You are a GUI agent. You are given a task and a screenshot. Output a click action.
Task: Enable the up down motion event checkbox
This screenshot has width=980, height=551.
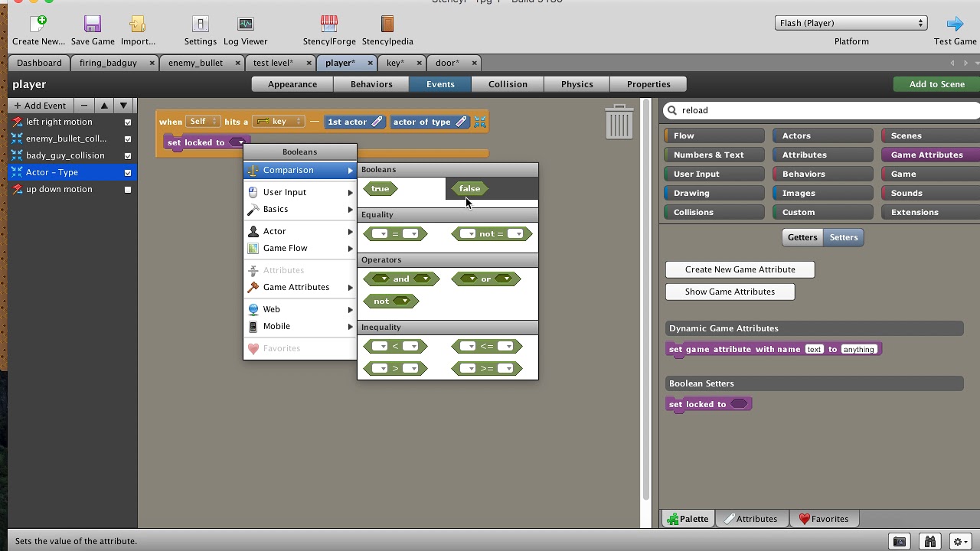pyautogui.click(x=128, y=190)
